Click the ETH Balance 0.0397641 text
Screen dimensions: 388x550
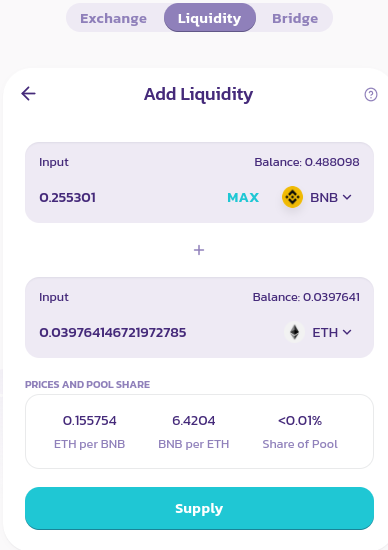point(306,297)
